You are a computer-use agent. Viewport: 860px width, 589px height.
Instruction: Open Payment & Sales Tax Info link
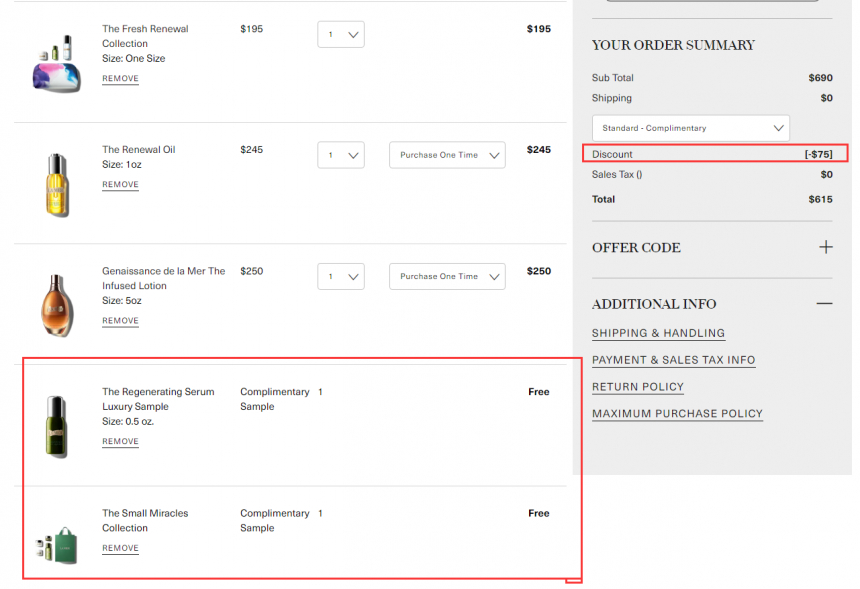pos(673,360)
